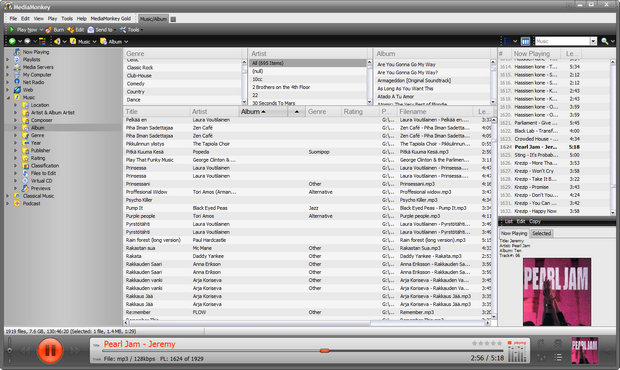The image size is (620, 370).
Task: Click the playlist lines icon in player
Action: point(558,357)
